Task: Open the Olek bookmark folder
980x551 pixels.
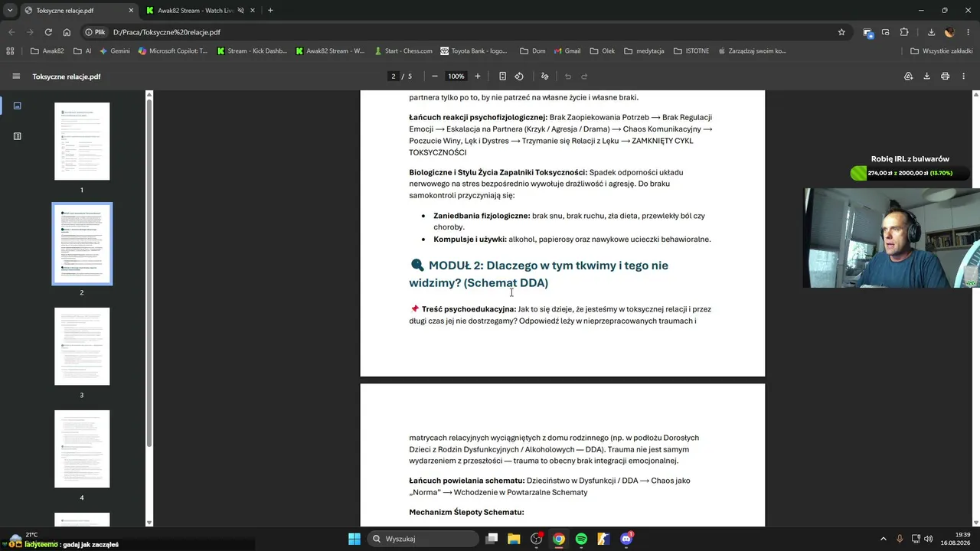Action: tap(603, 51)
